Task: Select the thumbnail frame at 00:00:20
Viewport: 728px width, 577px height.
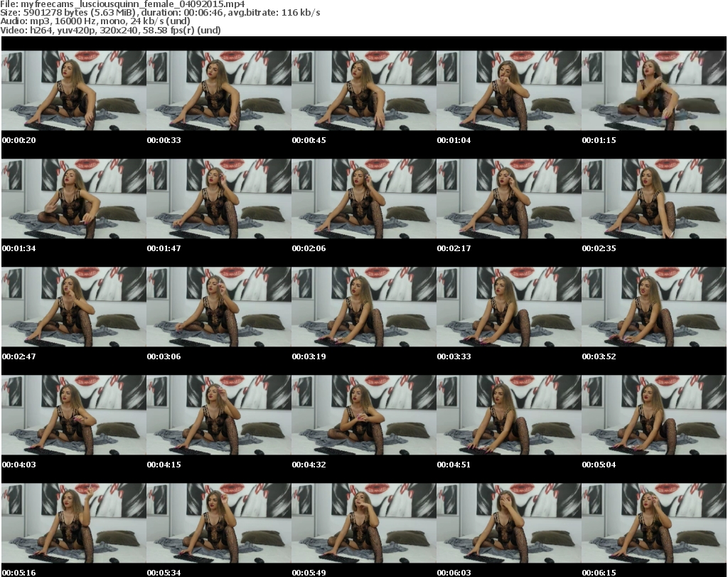Action: (x=74, y=90)
